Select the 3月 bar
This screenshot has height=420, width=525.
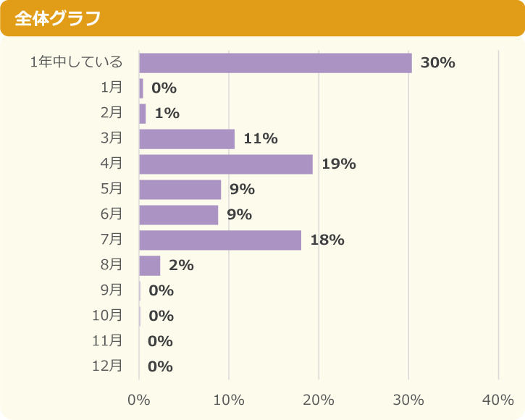pos(187,139)
